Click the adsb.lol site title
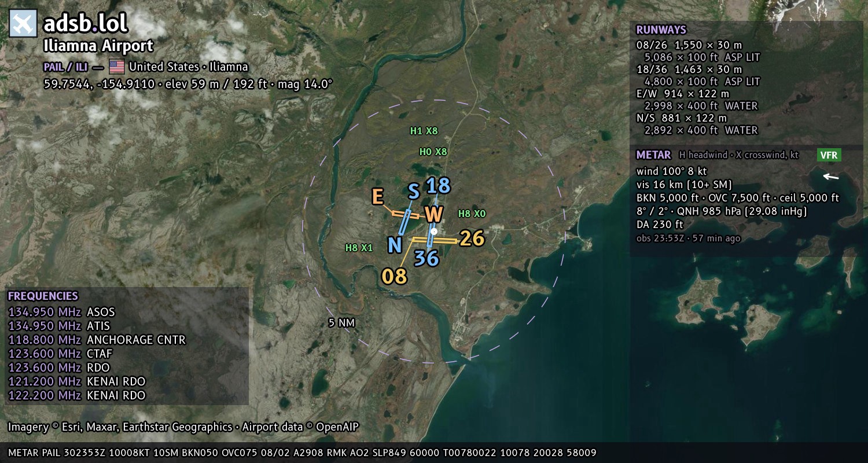The width and height of the screenshot is (868, 463). click(86, 24)
